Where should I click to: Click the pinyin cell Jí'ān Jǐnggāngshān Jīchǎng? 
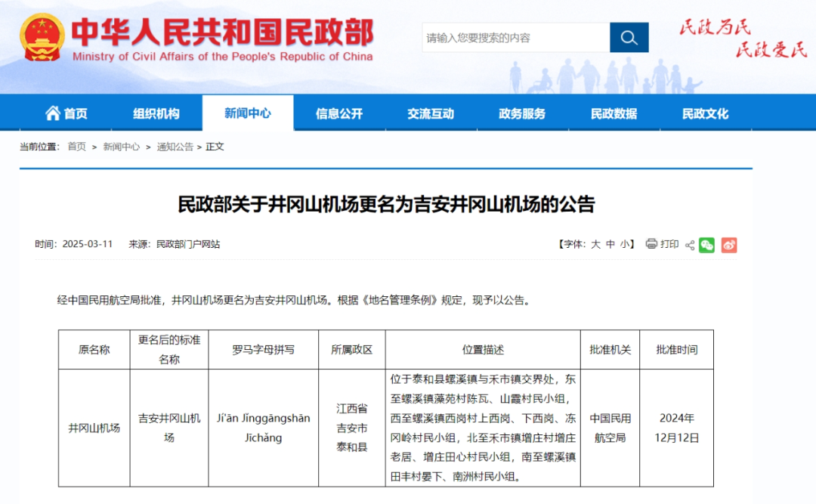point(264,428)
